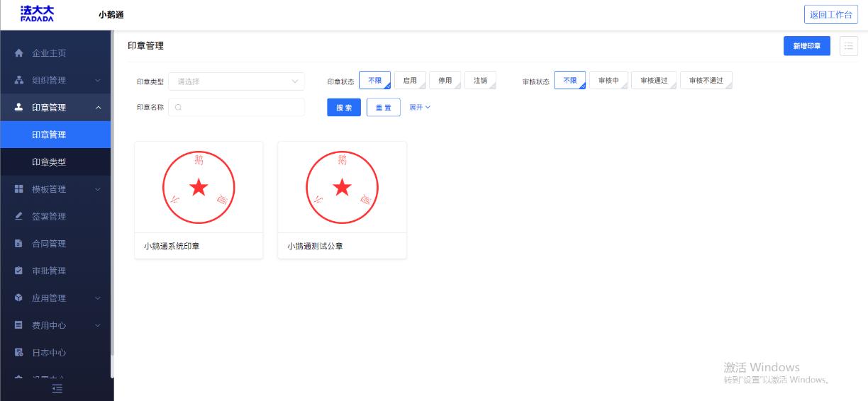Select 审核中 review status filter
Screen dimensions: 868x401
click(x=608, y=81)
